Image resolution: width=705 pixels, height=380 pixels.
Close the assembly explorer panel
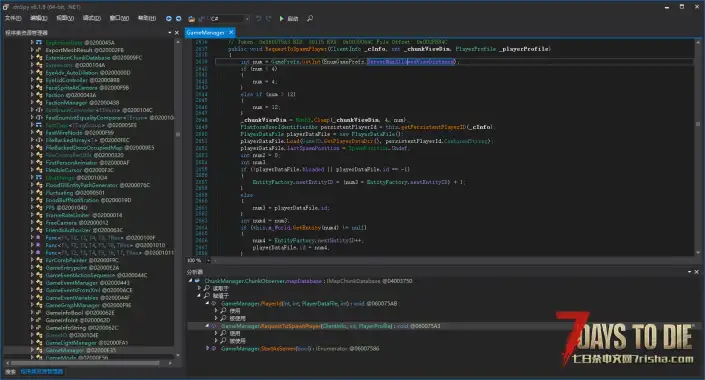176,33
